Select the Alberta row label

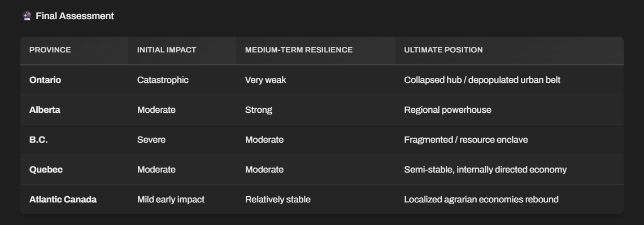pyautogui.click(x=45, y=110)
